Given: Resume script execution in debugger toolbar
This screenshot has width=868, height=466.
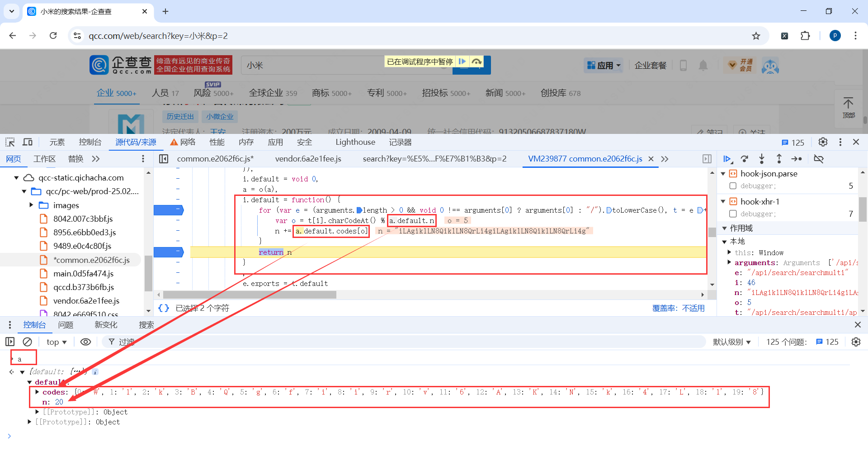Looking at the screenshot, I should (727, 159).
